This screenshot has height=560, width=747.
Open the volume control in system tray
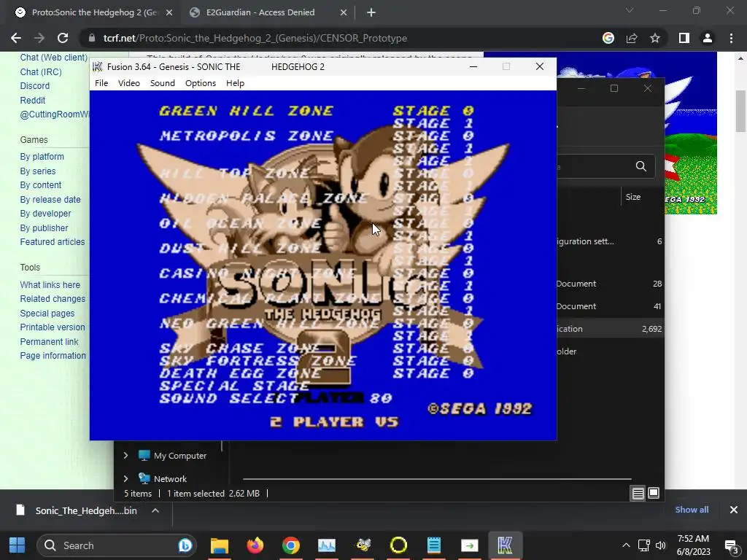[660, 545]
